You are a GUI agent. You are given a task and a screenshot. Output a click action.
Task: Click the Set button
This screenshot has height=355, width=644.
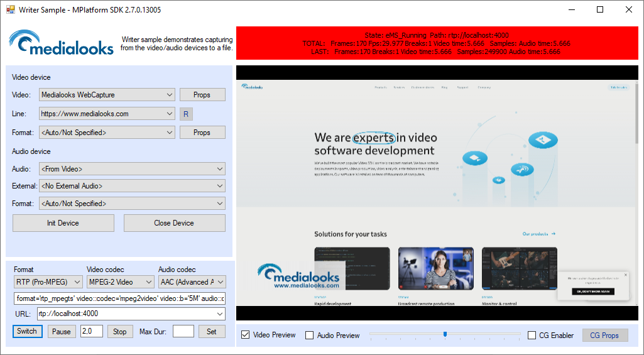pyautogui.click(x=212, y=332)
